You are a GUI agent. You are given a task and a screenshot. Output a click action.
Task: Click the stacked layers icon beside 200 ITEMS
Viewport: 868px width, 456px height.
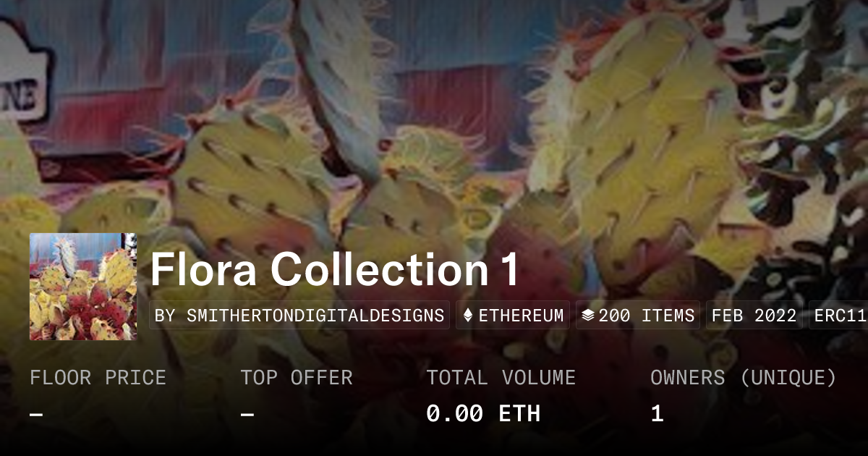coord(588,316)
